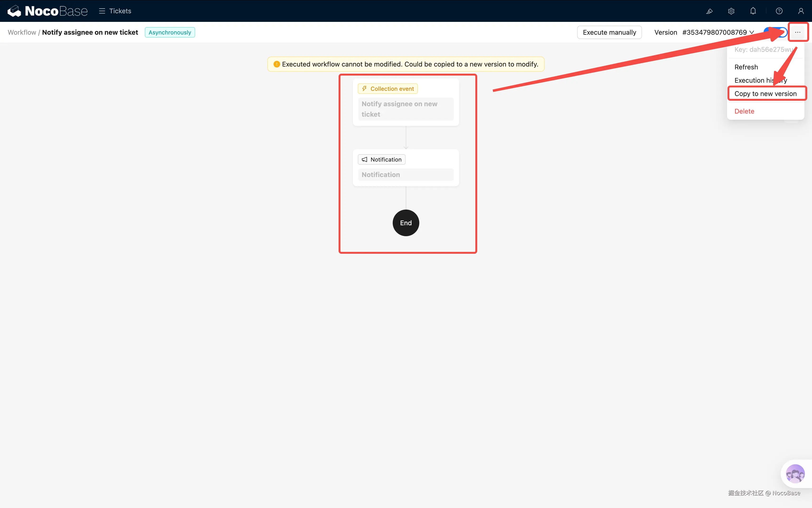This screenshot has height=508, width=812.
Task: Click the Execute manually button
Action: [x=609, y=32]
